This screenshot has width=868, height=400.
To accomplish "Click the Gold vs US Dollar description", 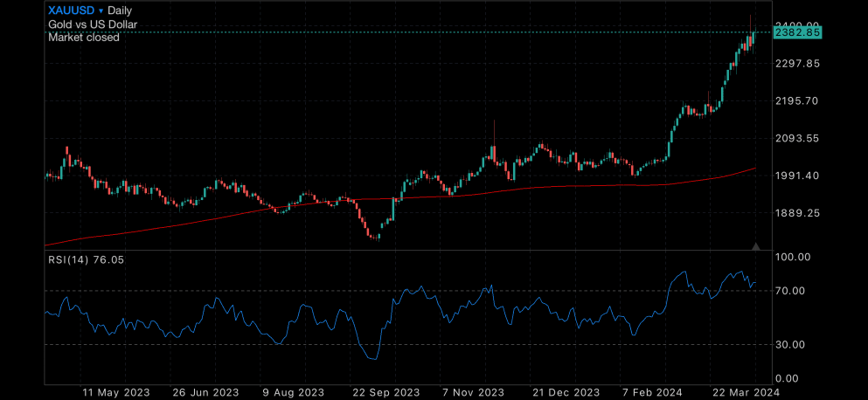I will pyautogui.click(x=93, y=24).
